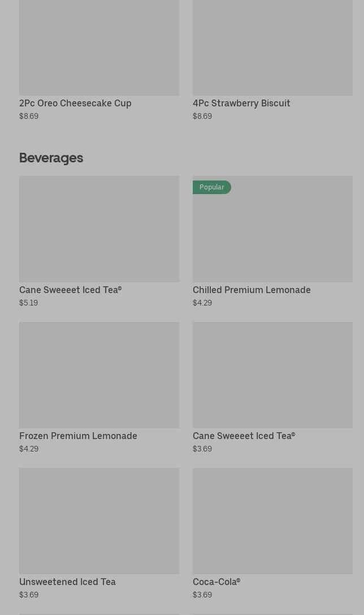Click the Popular badge on the lemonade
The width and height of the screenshot is (364, 615).
click(x=211, y=187)
